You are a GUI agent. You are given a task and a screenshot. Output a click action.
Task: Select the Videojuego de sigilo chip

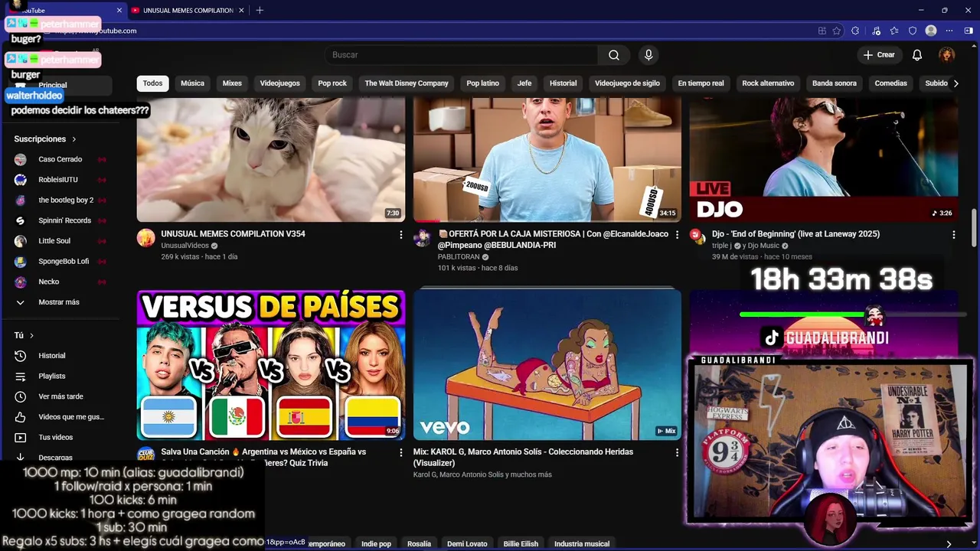(x=627, y=83)
